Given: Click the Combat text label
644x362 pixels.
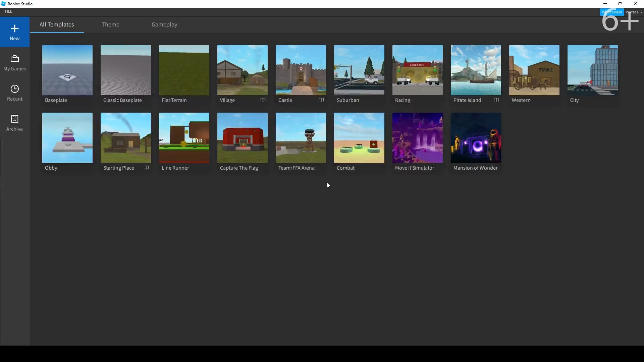Looking at the screenshot, I should point(345,168).
